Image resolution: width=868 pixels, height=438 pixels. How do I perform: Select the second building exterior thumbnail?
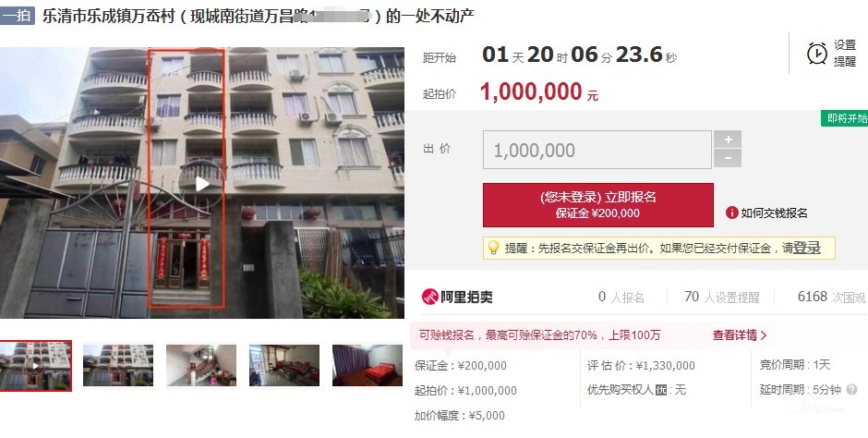[x=118, y=365]
